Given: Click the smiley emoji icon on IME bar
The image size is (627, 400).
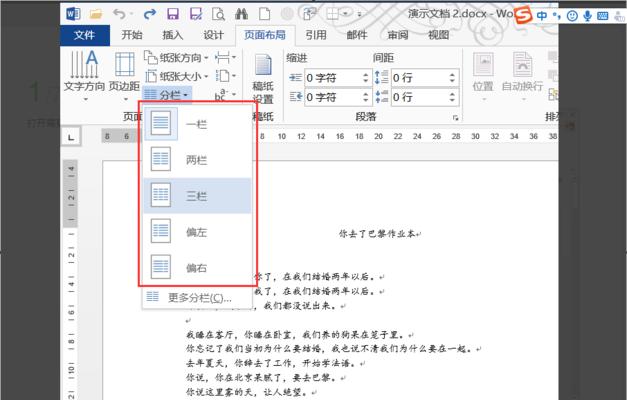Looking at the screenshot, I should pyautogui.click(x=572, y=16).
